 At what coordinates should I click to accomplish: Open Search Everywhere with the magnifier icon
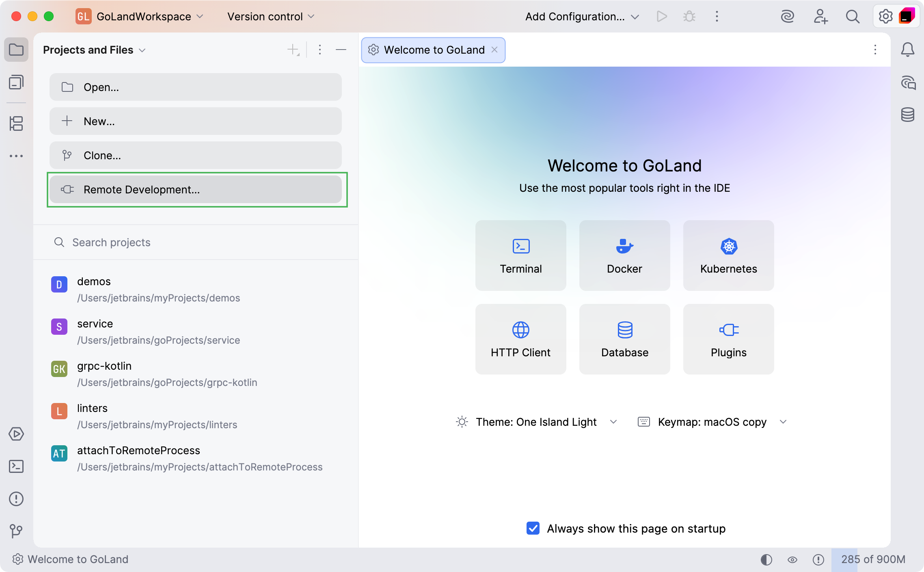click(x=853, y=16)
